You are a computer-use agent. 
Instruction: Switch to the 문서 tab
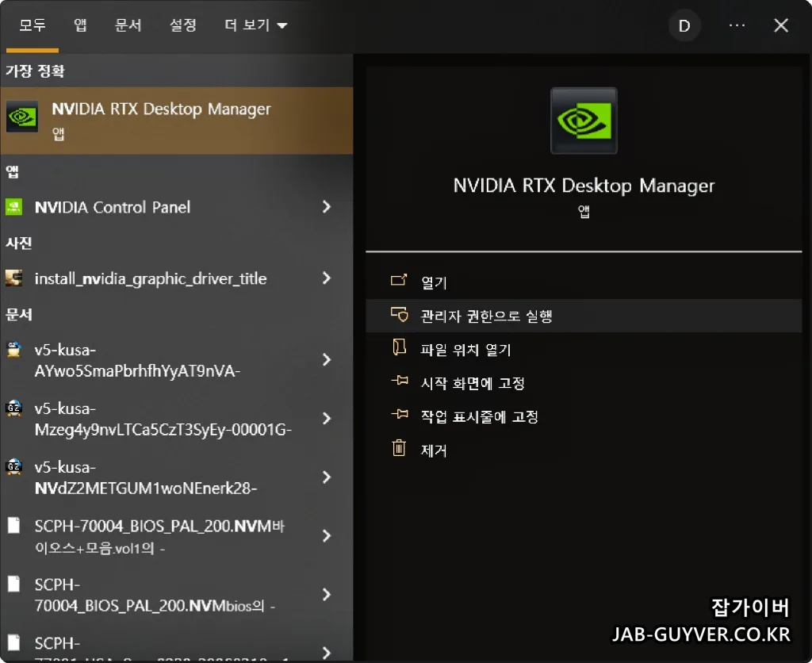click(x=128, y=25)
